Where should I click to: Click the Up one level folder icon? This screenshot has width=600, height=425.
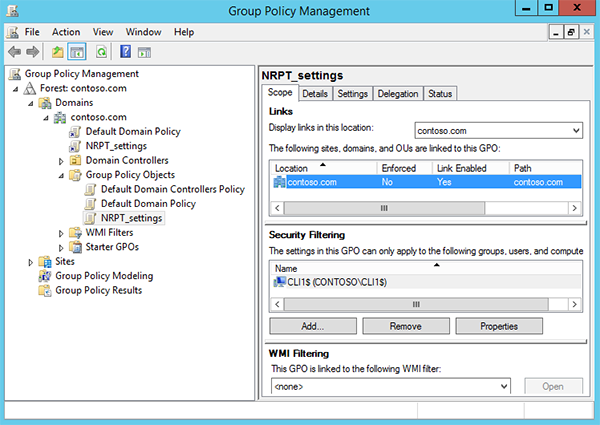point(58,52)
